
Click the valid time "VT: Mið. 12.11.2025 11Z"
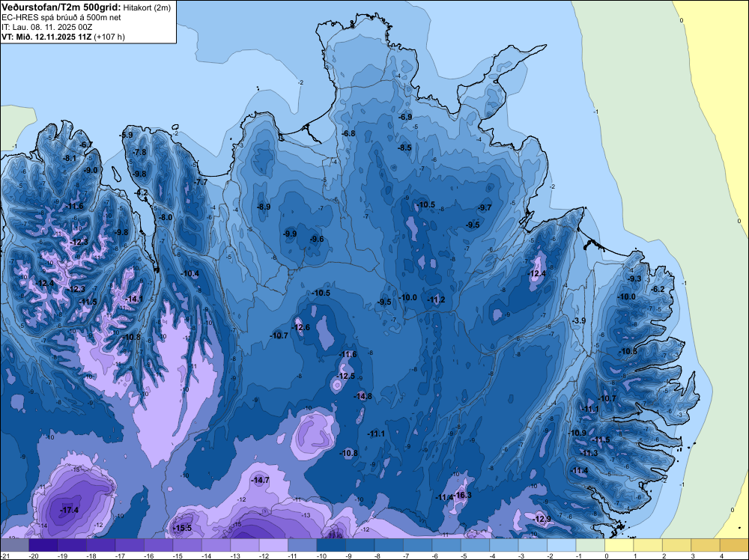(46, 37)
